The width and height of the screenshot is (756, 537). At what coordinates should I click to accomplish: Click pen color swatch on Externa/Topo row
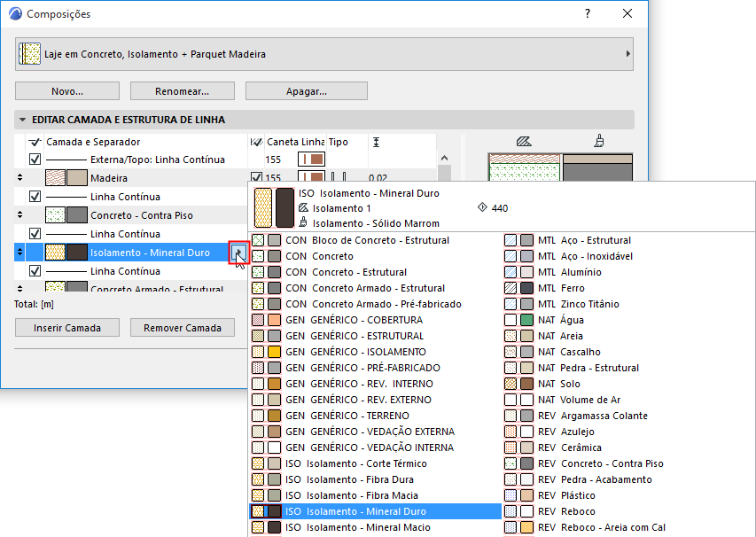click(311, 160)
